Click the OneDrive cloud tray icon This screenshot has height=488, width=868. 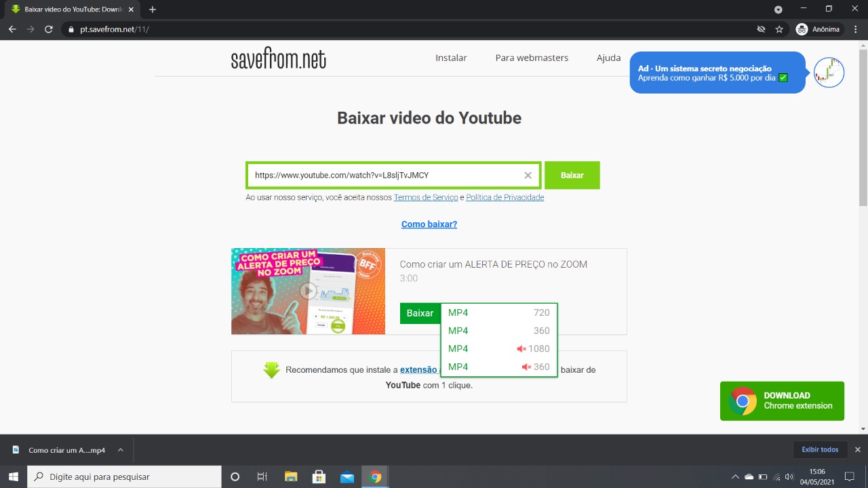(749, 477)
